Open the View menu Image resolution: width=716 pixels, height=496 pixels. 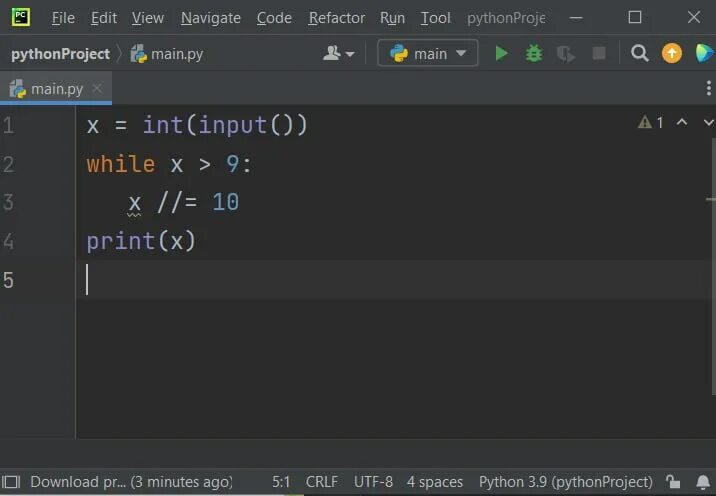pos(147,18)
